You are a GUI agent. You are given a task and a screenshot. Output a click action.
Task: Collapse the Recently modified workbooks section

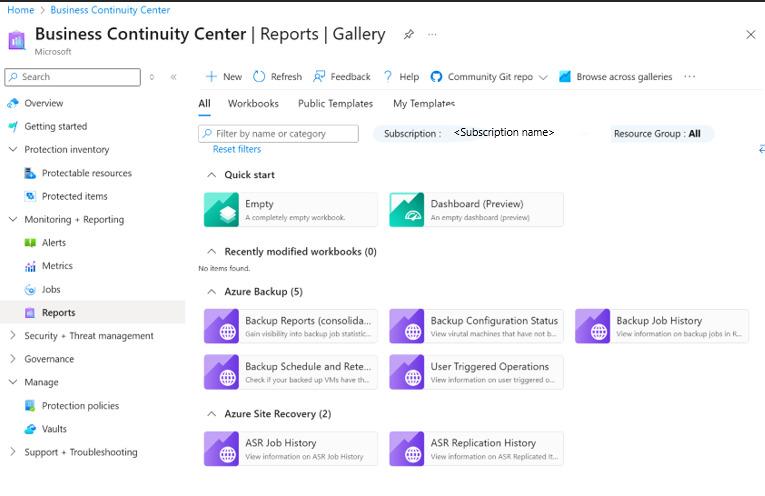[x=211, y=252]
